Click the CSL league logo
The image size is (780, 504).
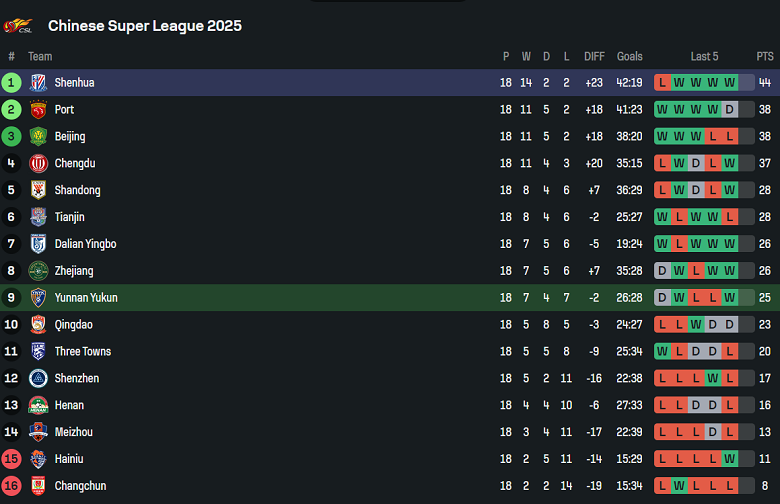(x=18, y=25)
